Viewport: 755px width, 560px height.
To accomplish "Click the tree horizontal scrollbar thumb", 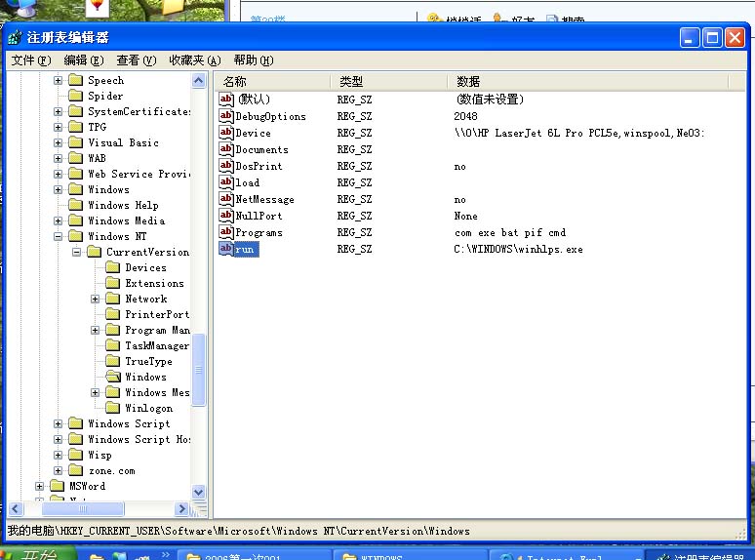I will 83,508.
